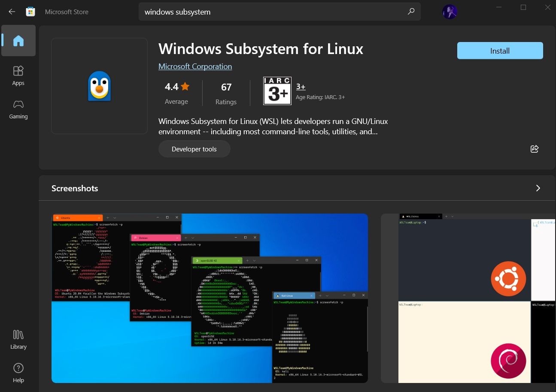Go back with the back arrow
Screen dimensions: 556x392
tap(12, 12)
